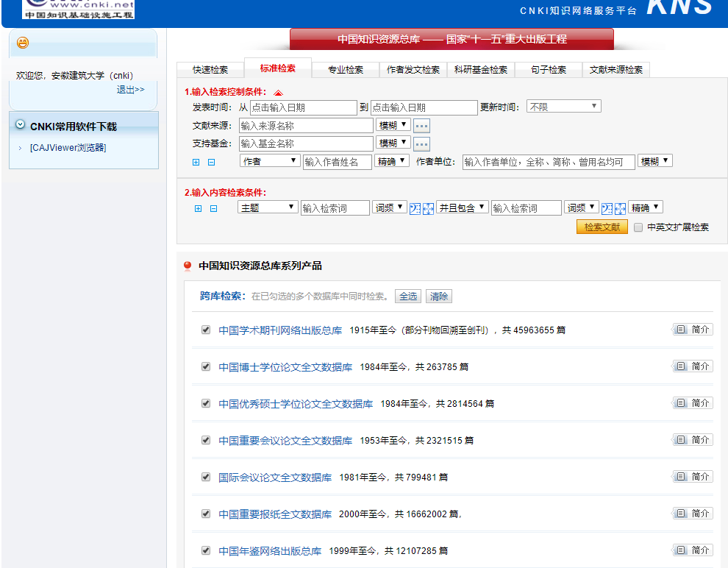Uncheck 中国重要会议论文全文数据库
The width and height of the screenshot is (728, 568).
click(x=206, y=440)
